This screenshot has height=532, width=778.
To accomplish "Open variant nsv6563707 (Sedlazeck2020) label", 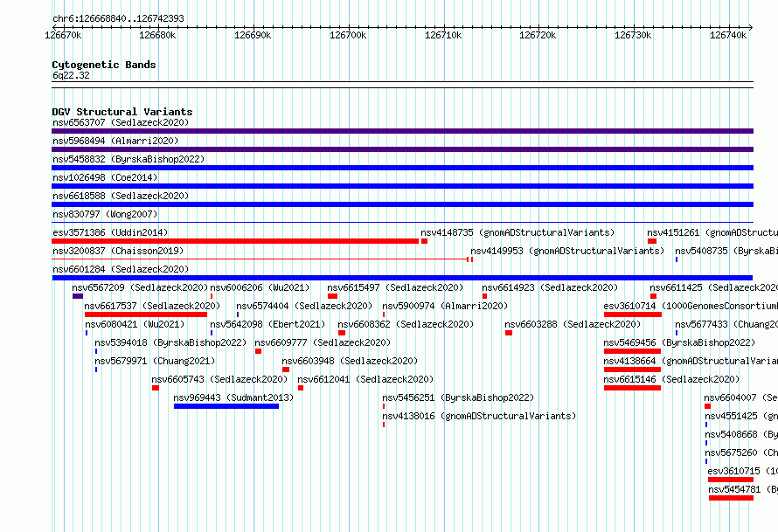I will click(121, 122).
